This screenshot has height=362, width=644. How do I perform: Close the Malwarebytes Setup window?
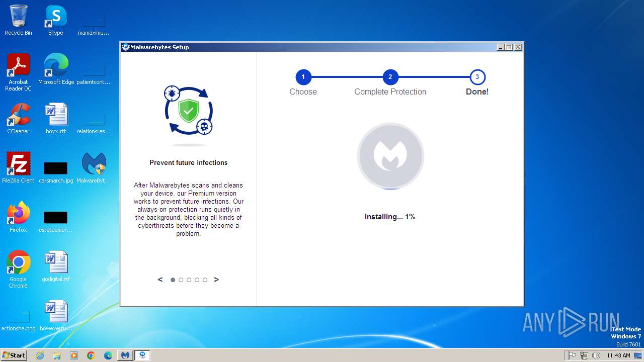[518, 47]
